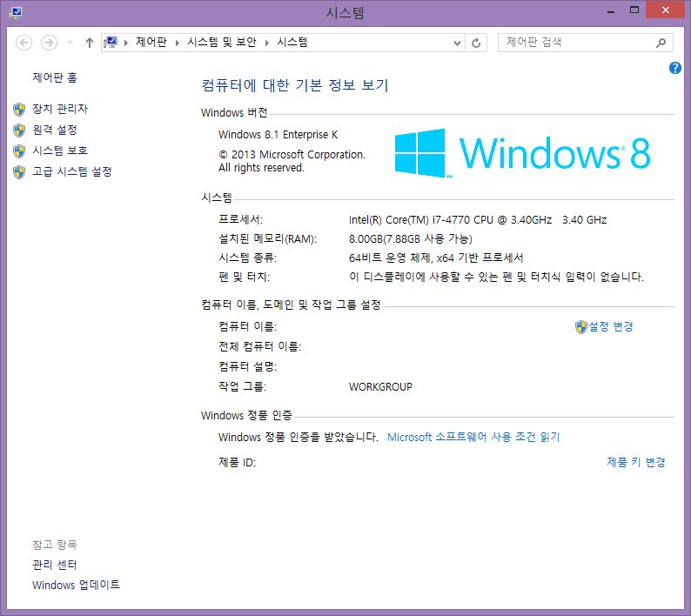This screenshot has height=616, width=691.
Task: Open help with the blue question mark
Action: click(x=674, y=68)
